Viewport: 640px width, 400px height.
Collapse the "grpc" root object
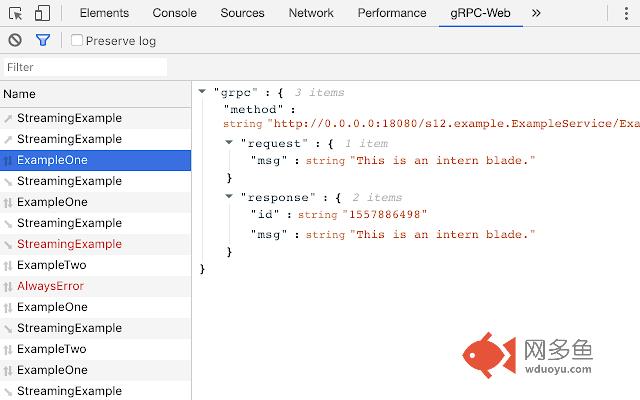(202, 91)
